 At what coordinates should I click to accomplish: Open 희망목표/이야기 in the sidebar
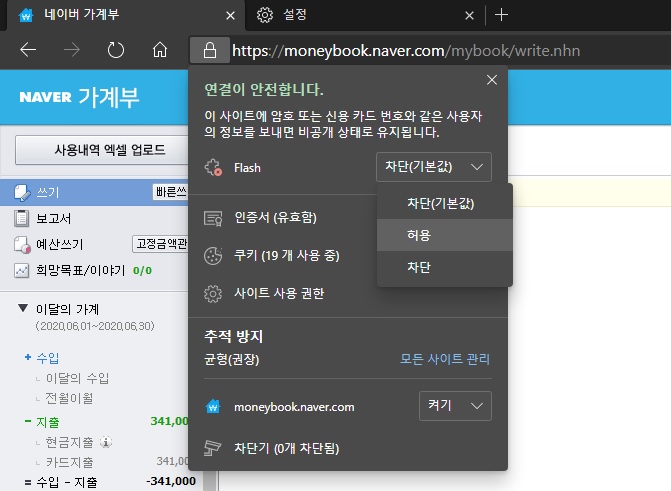point(80,271)
